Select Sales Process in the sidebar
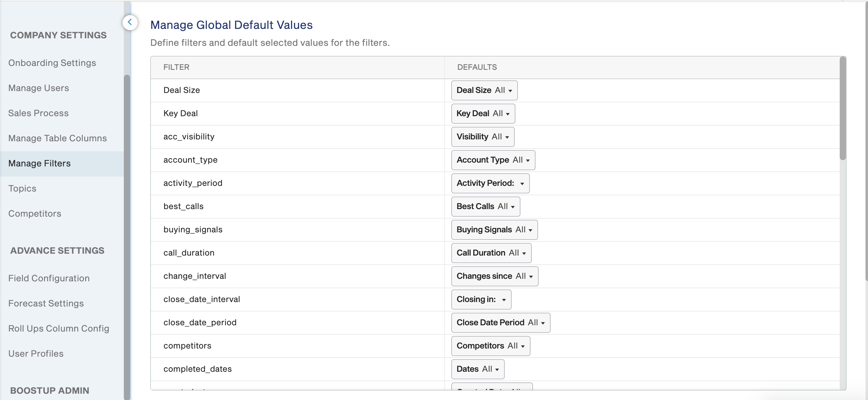The image size is (868, 400). point(38,113)
